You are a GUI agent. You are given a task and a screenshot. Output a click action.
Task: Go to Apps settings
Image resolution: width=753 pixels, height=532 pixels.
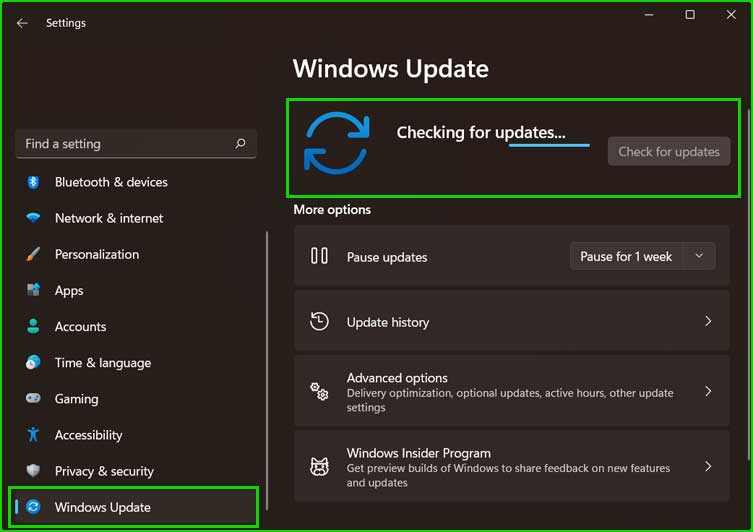[136, 290]
